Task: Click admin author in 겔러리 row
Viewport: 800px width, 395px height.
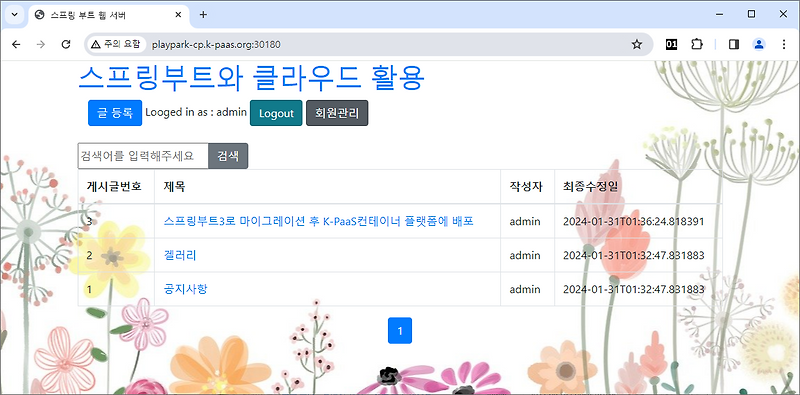Action: click(525, 255)
